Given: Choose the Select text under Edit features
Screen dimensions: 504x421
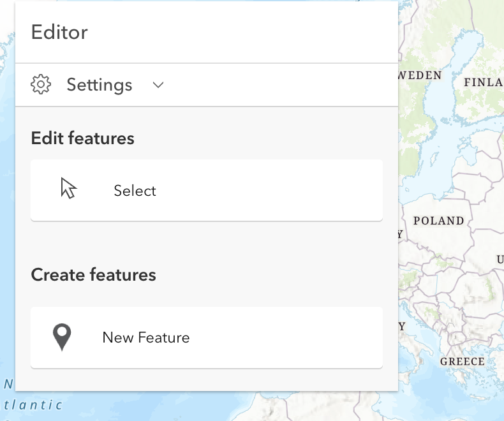Looking at the screenshot, I should 135,191.
